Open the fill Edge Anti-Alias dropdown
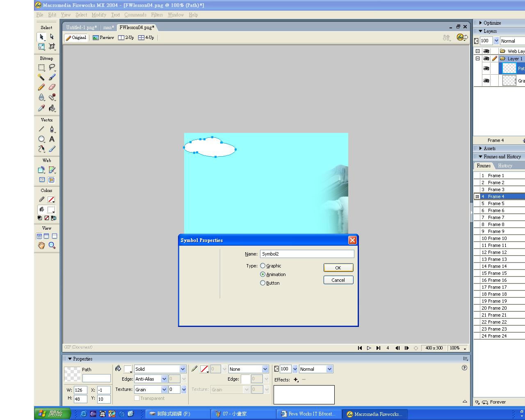 (164, 379)
